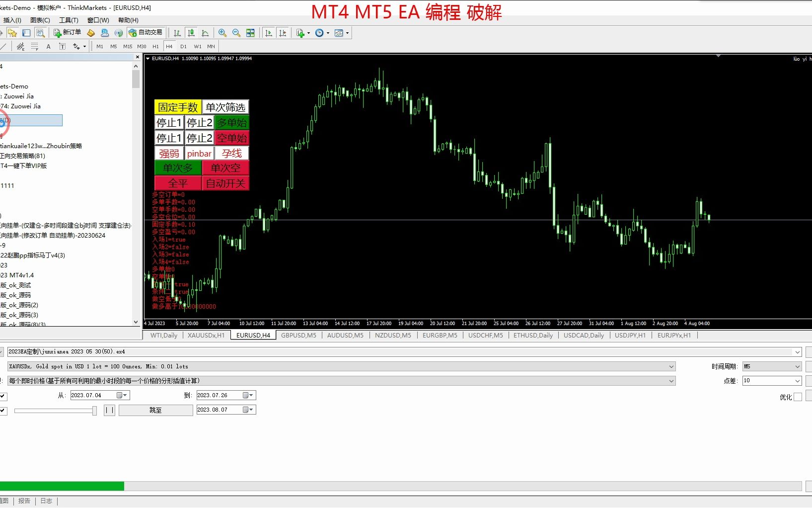
Task: Open the 从 2023.07.04 date picker
Action: tap(122, 395)
